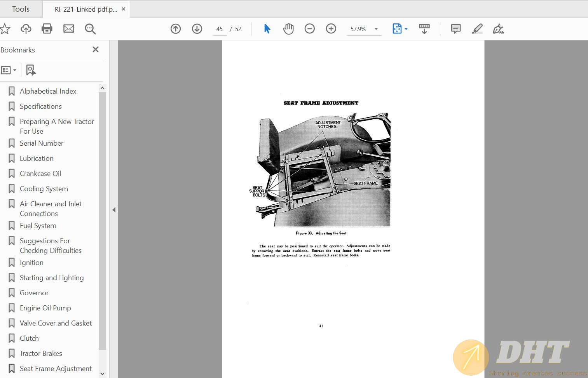The width and height of the screenshot is (588, 378).
Task: Select the Governor bookmark
Action: [x=34, y=293]
